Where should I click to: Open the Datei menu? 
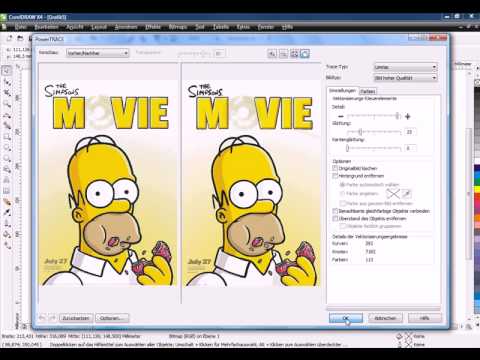(x=20, y=27)
